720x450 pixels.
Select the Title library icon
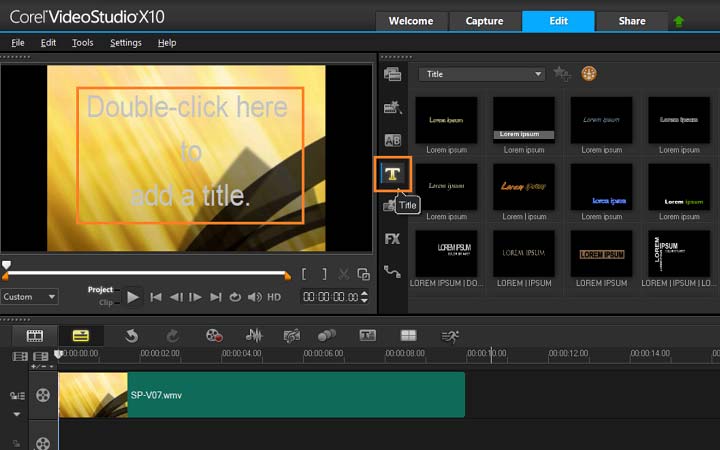[393, 174]
